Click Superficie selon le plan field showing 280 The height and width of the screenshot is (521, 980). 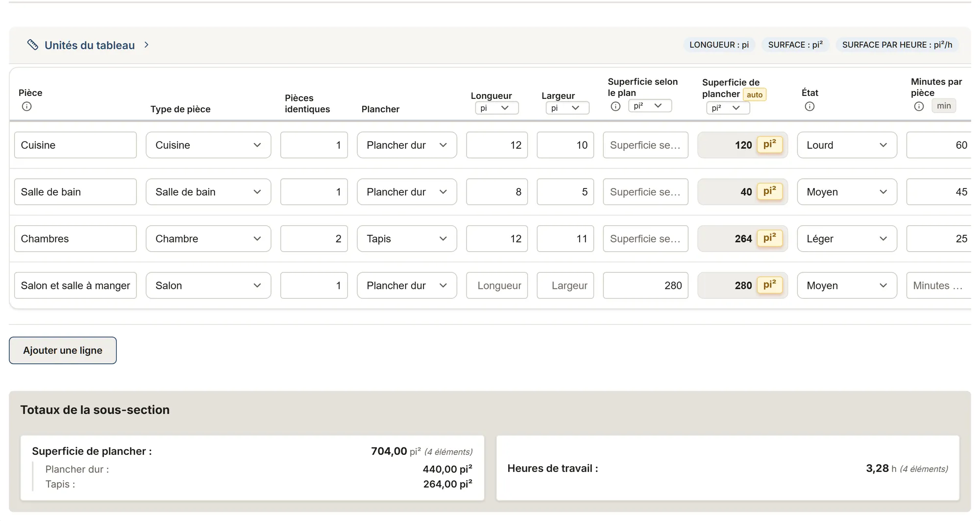coord(646,285)
